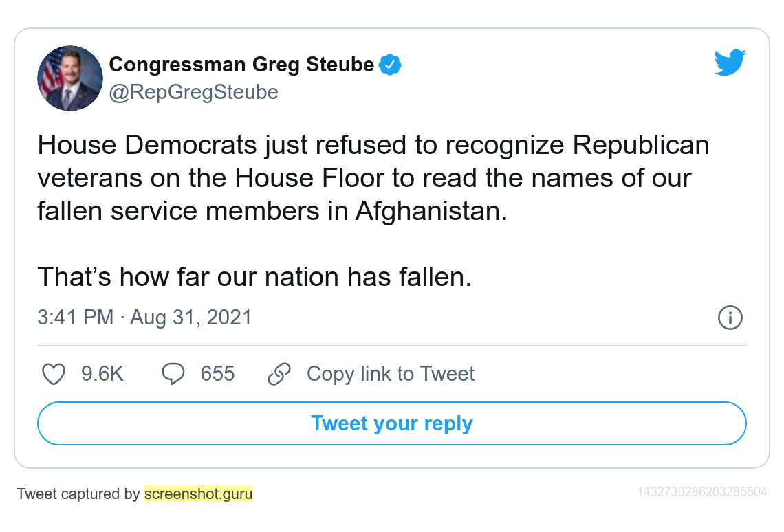Screen dimensions: 784x532
Task: Click the 655 replies count
Action: coord(217,374)
